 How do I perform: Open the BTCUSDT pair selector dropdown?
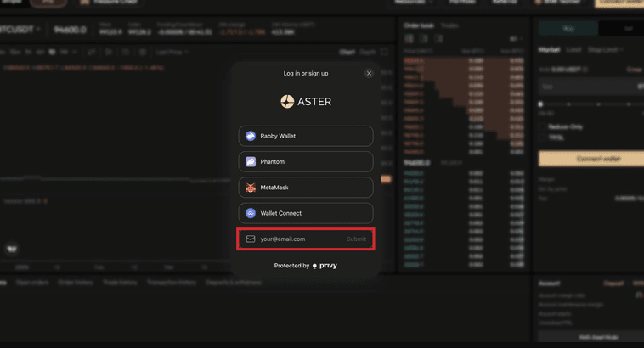[20, 30]
